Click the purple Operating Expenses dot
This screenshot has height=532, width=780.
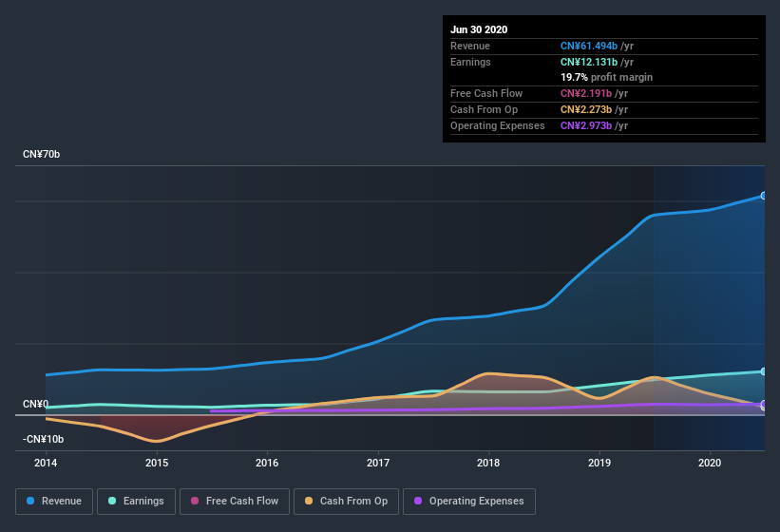(418, 501)
